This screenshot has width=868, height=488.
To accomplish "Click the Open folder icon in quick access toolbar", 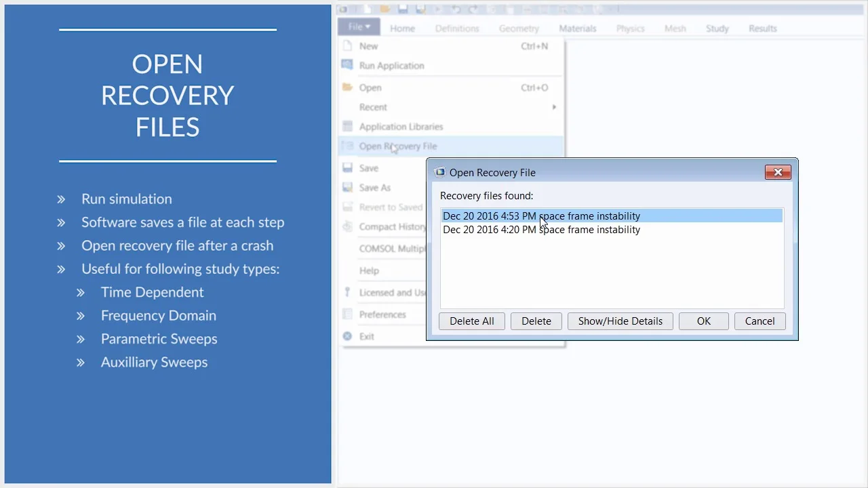I will pos(384,9).
